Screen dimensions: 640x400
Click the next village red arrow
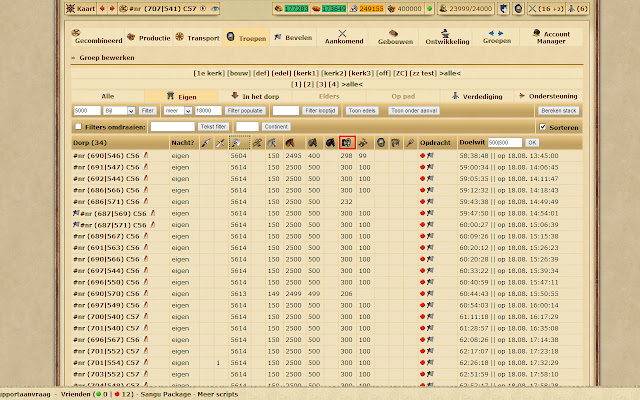click(x=112, y=9)
